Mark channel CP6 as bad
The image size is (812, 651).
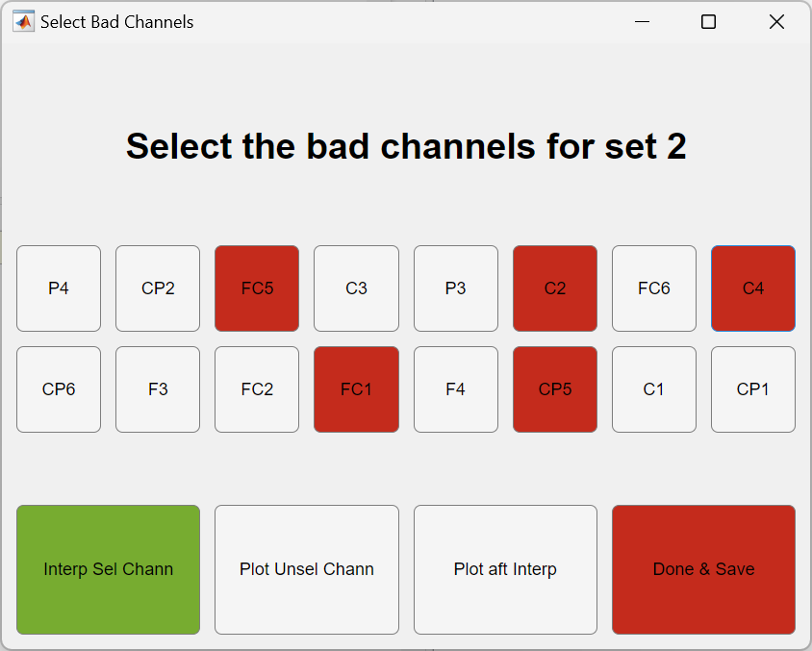coord(59,389)
